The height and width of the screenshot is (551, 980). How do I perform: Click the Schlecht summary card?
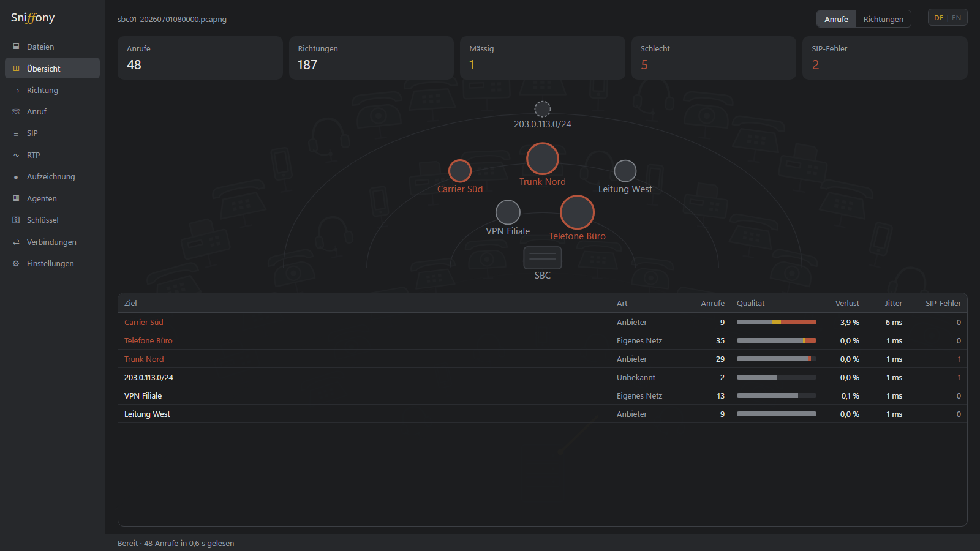(714, 58)
